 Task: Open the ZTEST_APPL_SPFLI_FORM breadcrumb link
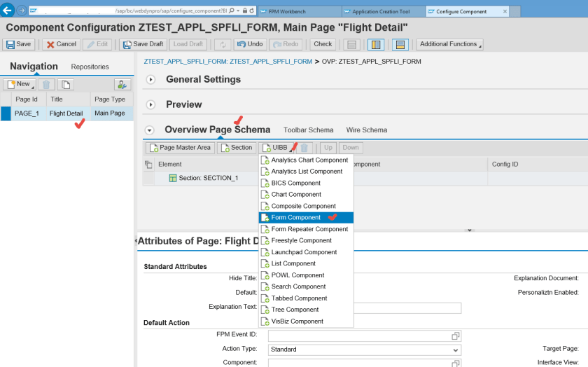(228, 62)
